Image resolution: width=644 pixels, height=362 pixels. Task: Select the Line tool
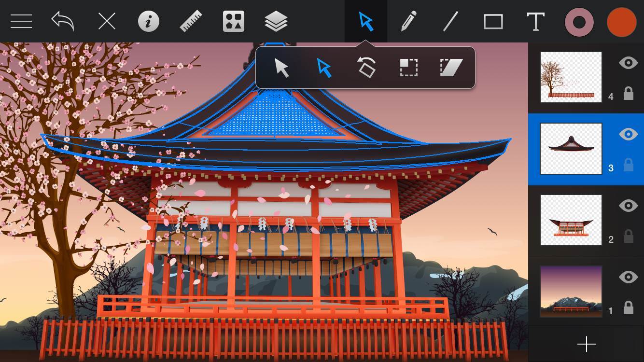[451, 22]
